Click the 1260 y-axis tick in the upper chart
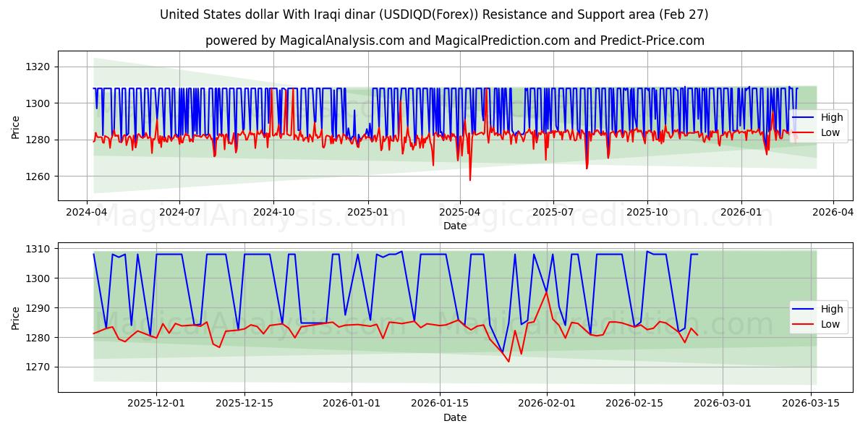Image resolution: width=868 pixels, height=434 pixels. (x=40, y=176)
